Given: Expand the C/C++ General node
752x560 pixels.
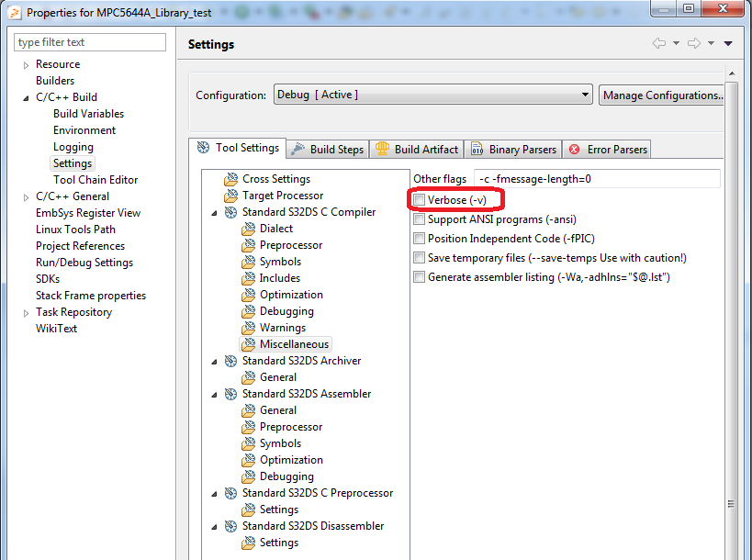Looking at the screenshot, I should coord(26,197).
